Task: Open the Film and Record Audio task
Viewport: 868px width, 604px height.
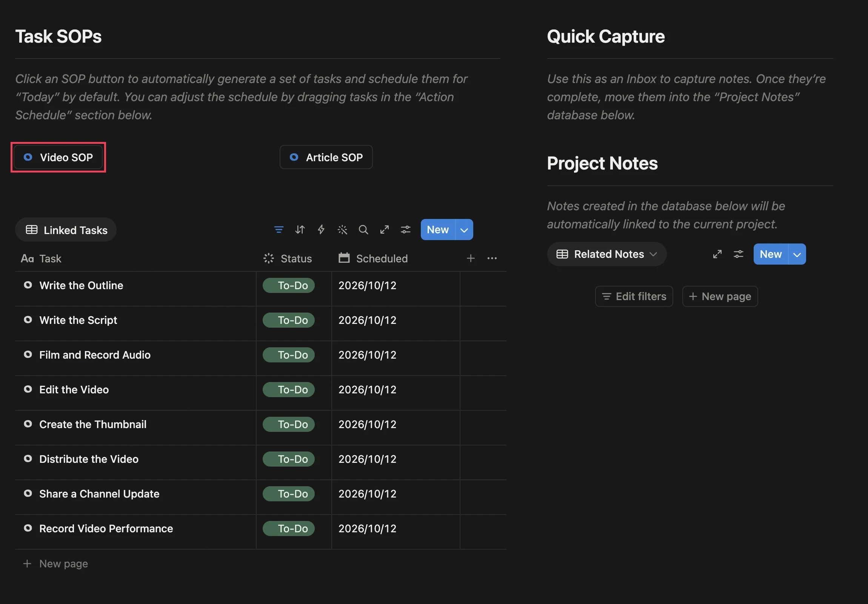Action: (x=94, y=355)
